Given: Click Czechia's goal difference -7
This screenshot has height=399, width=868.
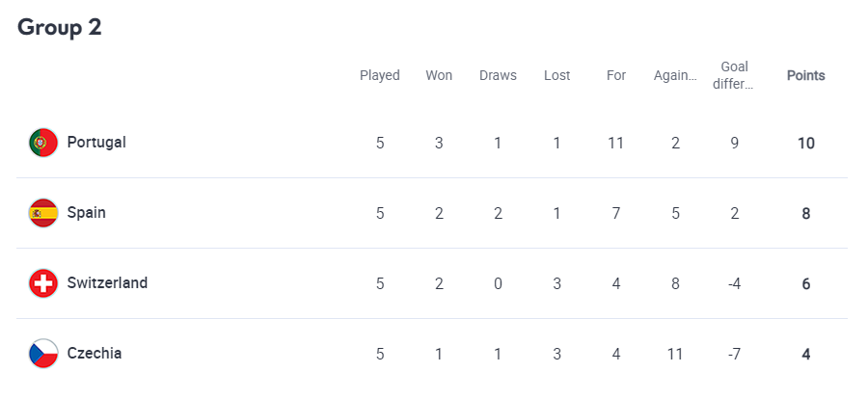Looking at the screenshot, I should [x=735, y=354].
